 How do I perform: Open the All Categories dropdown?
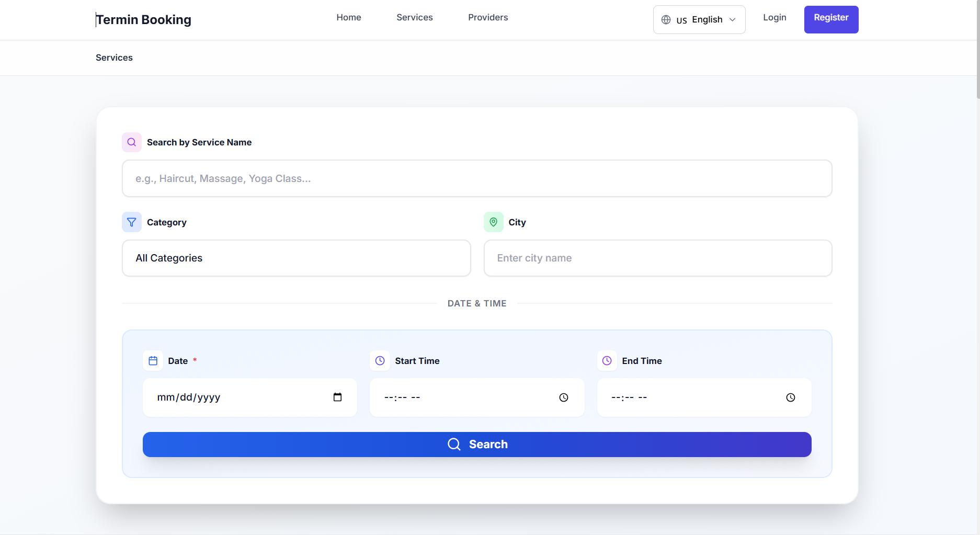click(296, 258)
